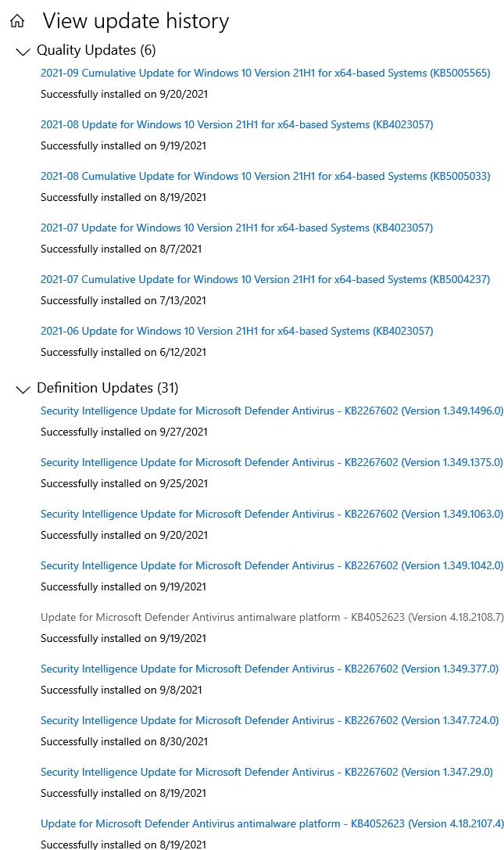
Task: Open Security Intelligence Update version 1.349.1042.0
Action: [272, 565]
